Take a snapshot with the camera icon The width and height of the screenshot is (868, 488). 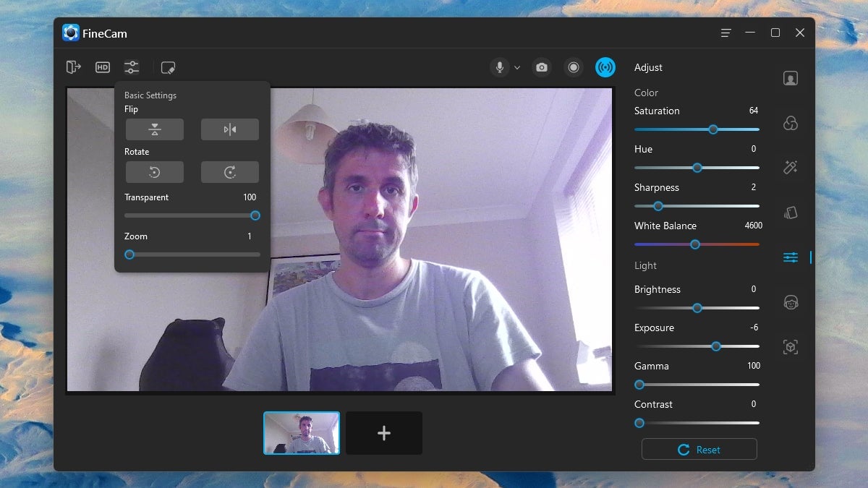tap(542, 67)
